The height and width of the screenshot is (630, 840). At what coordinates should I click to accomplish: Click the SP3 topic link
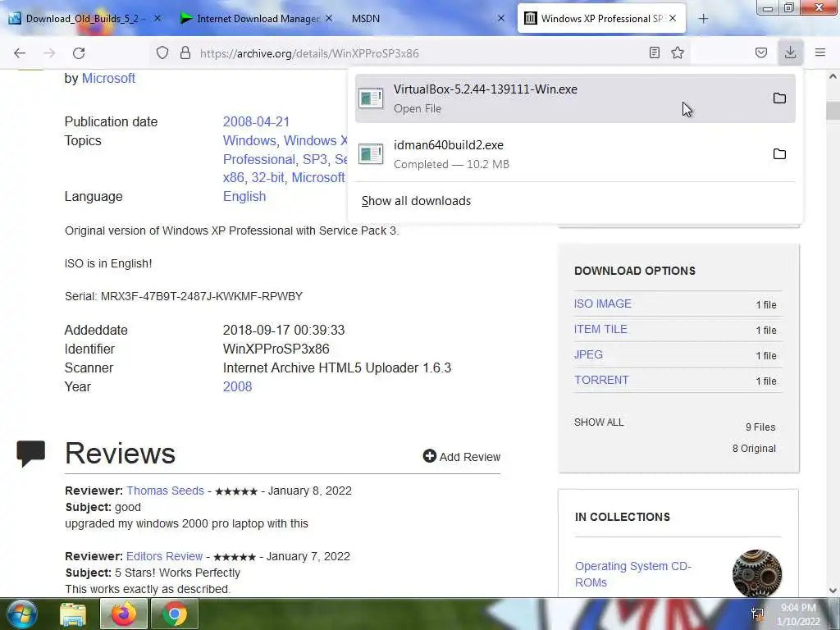[315, 159]
